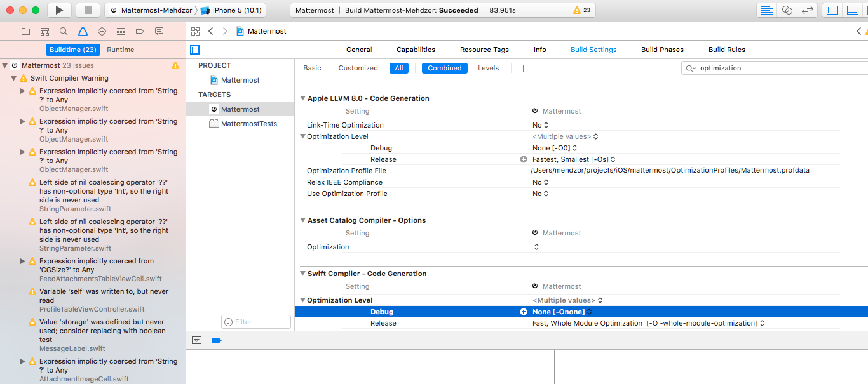Image resolution: width=868 pixels, height=384 pixels.
Task: Add a new target with plus button
Action: click(x=194, y=322)
